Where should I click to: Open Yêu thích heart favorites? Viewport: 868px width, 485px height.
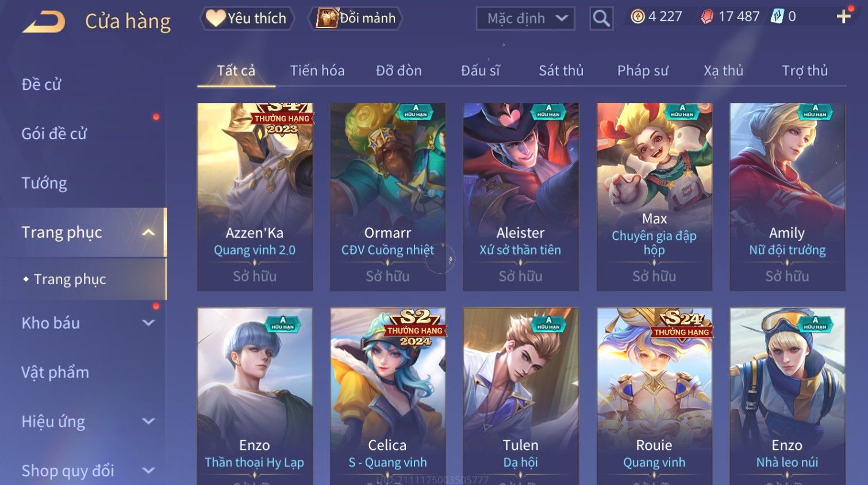(247, 18)
